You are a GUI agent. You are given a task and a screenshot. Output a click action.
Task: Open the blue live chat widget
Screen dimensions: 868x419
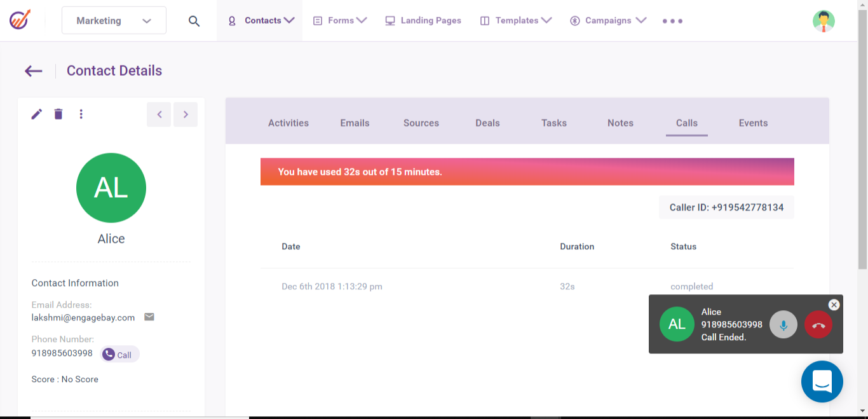coord(822,381)
